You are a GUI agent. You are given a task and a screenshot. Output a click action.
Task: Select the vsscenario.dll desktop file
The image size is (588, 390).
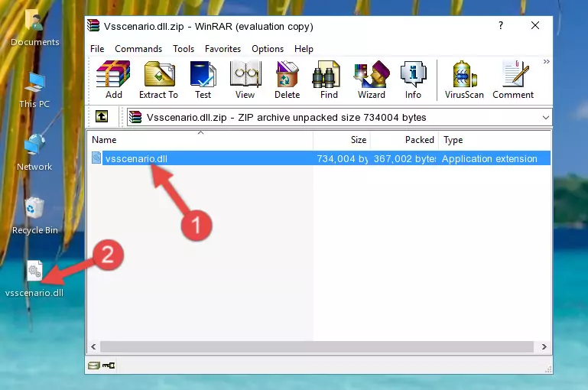pyautogui.click(x=34, y=278)
